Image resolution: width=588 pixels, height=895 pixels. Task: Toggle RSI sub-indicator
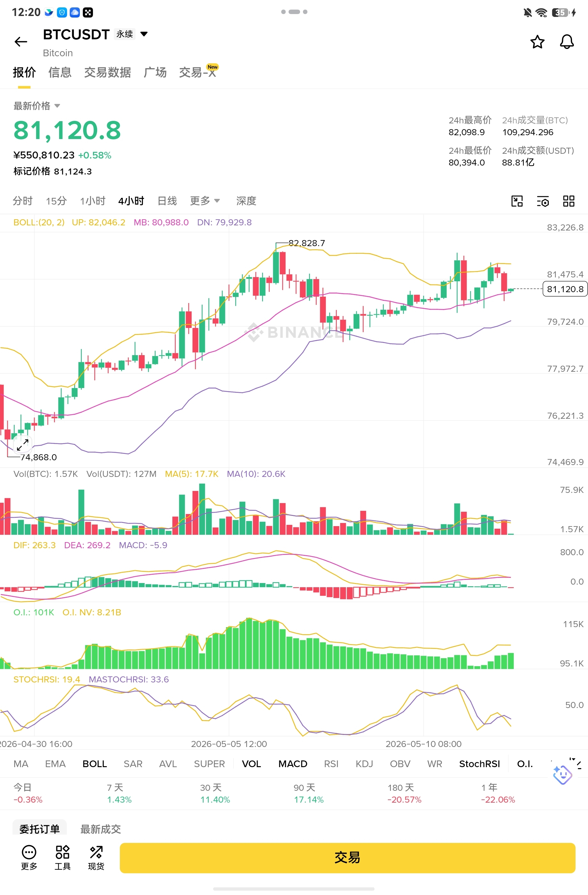(x=331, y=764)
